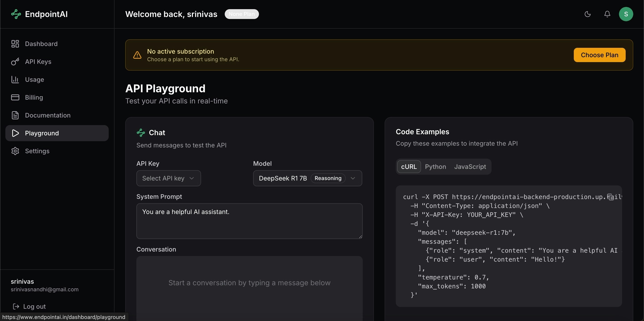The width and height of the screenshot is (644, 321).
Task: Click the Choose Plan button
Action: pos(600,55)
